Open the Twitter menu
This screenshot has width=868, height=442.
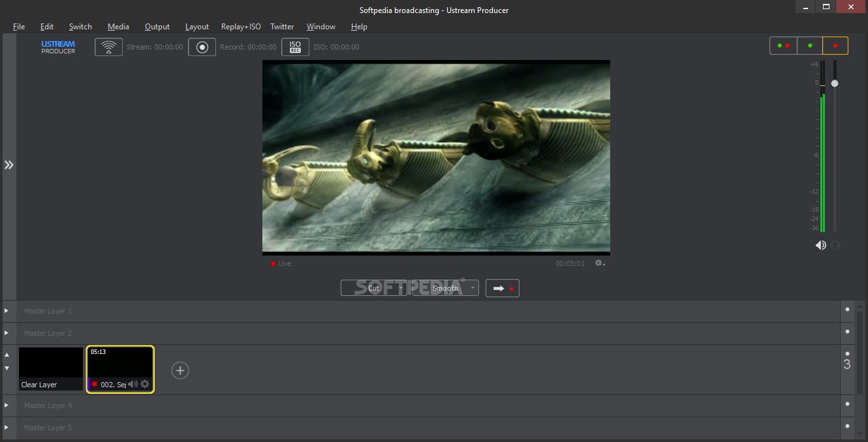(x=282, y=27)
